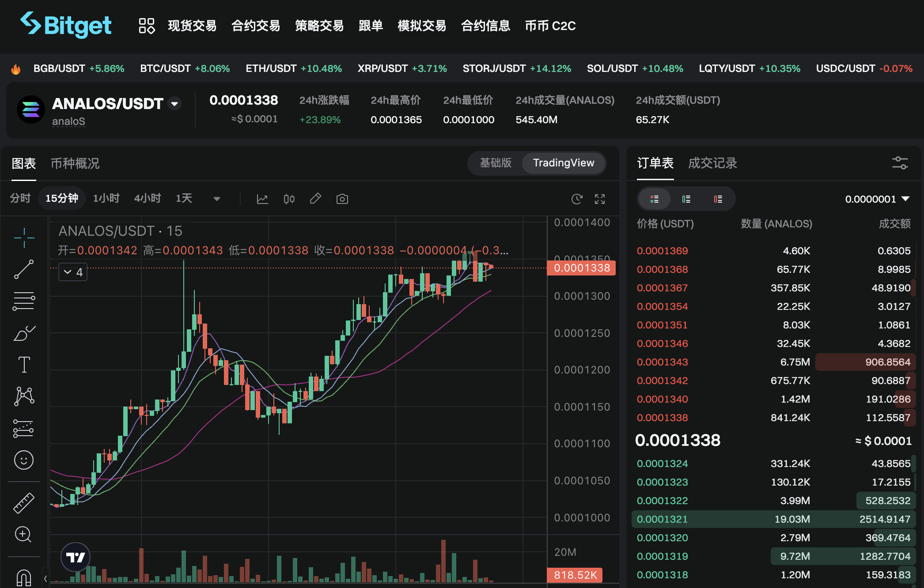Viewport: 924px width, 588px height.
Task: Open ANALOS/USDT pair selector dropdown
Action: (x=175, y=104)
